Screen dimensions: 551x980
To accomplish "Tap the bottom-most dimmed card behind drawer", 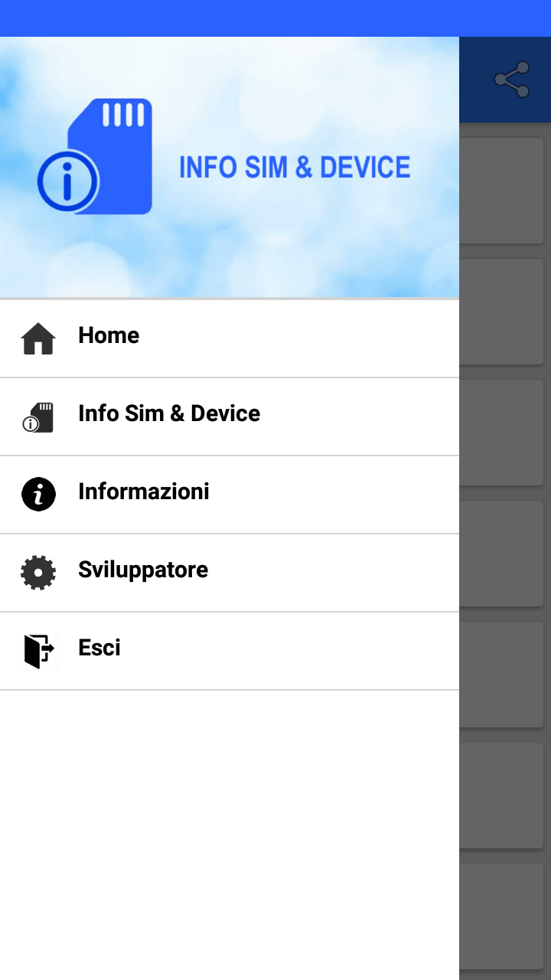I will pos(501,917).
